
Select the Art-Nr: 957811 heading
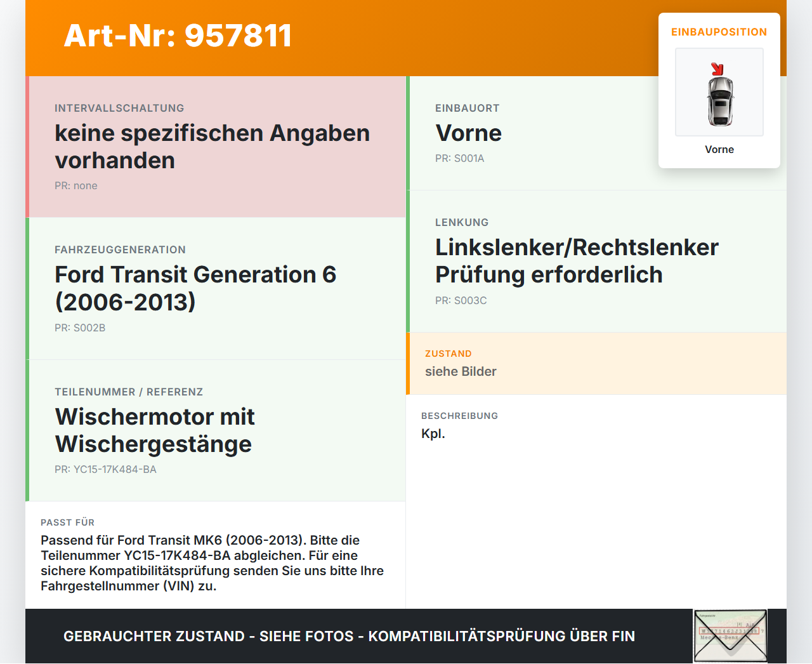[178, 36]
